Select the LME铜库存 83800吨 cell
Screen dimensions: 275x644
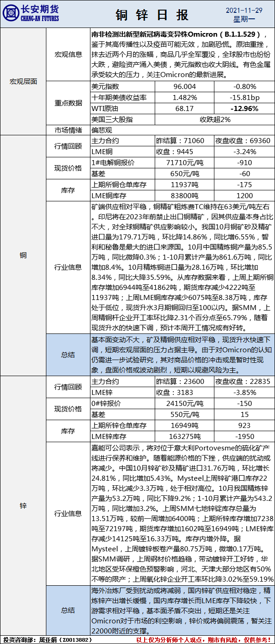tap(184, 194)
